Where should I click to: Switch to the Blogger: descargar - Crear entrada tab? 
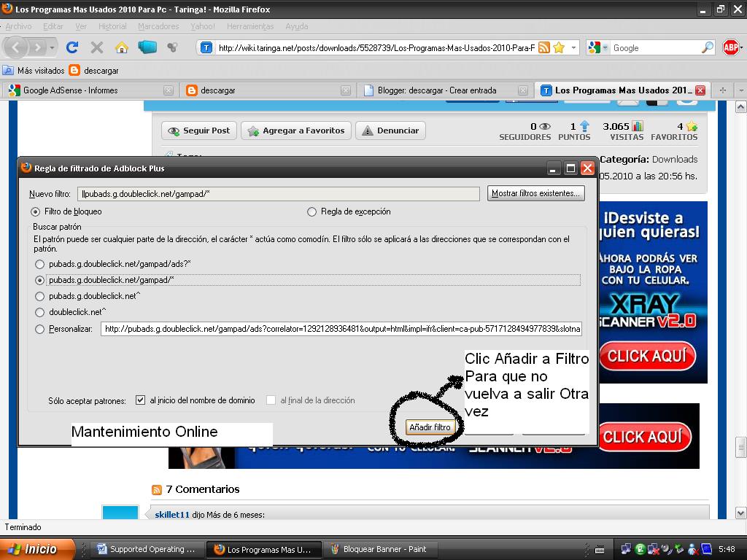click(x=444, y=90)
